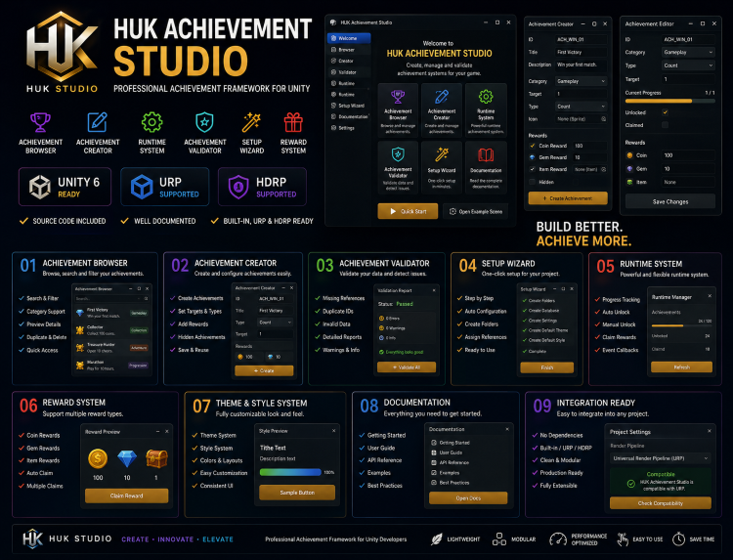Image resolution: width=733 pixels, height=560 pixels.
Task: Click the Reward System gift icon
Action: pos(293,122)
